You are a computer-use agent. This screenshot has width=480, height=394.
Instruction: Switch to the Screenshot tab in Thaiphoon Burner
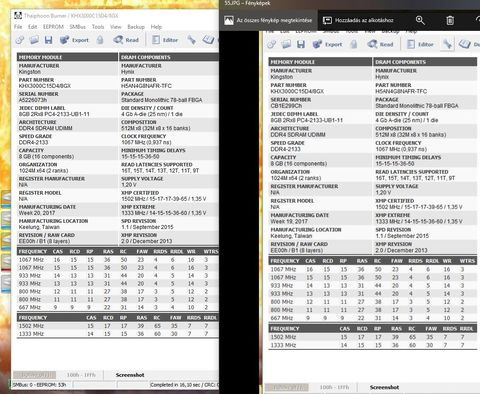(x=130, y=375)
